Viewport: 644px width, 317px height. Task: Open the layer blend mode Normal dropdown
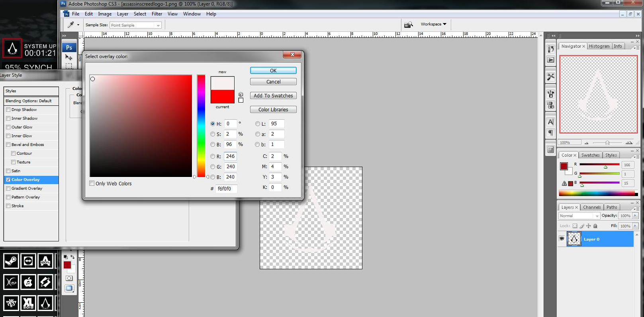click(x=579, y=216)
